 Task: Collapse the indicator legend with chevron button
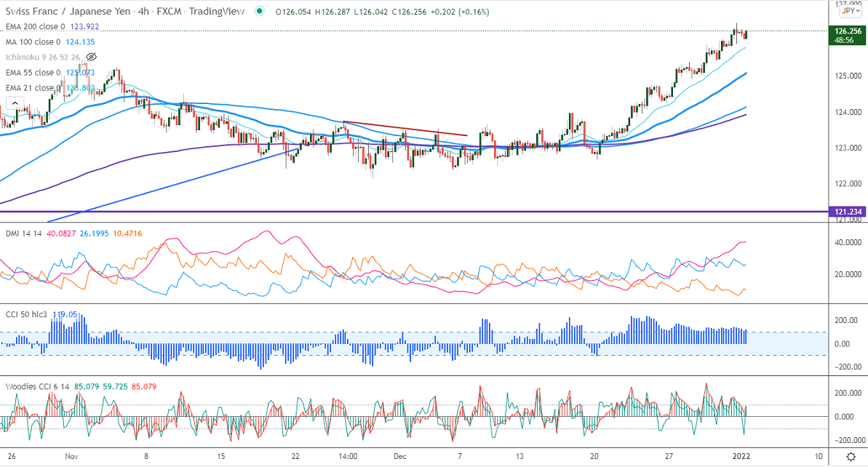point(15,103)
